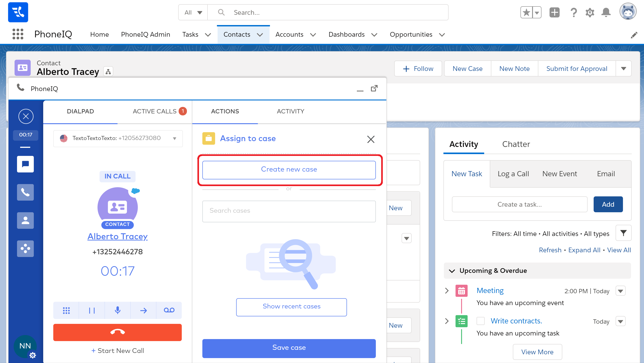
Task: Pop out the PhoneIQ panel
Action: point(374,88)
